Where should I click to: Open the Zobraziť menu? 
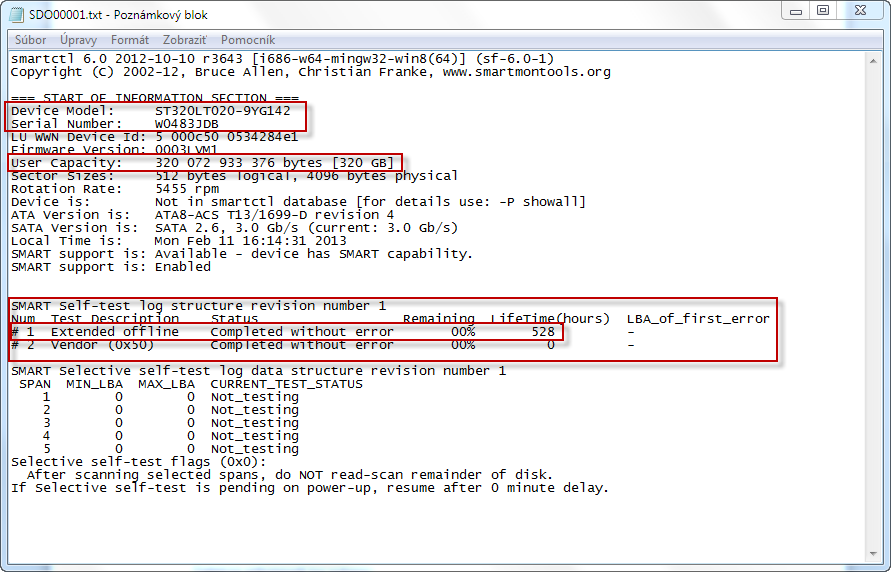185,40
